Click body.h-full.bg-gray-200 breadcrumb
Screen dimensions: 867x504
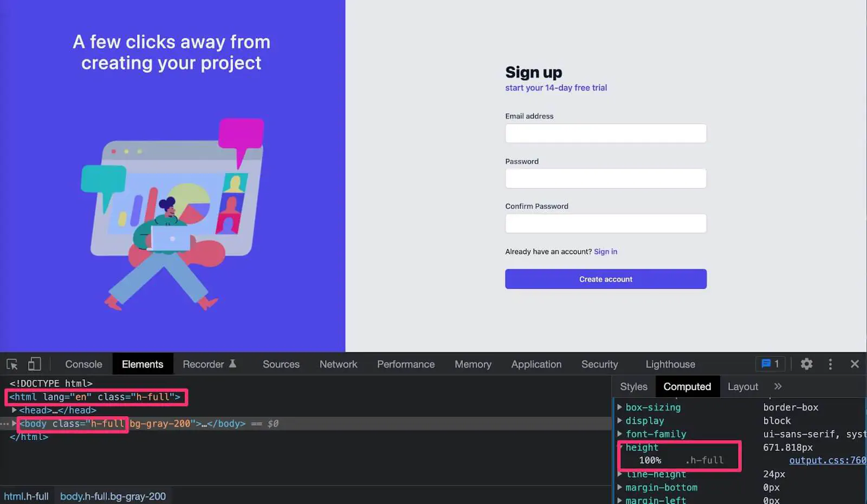[x=113, y=496]
